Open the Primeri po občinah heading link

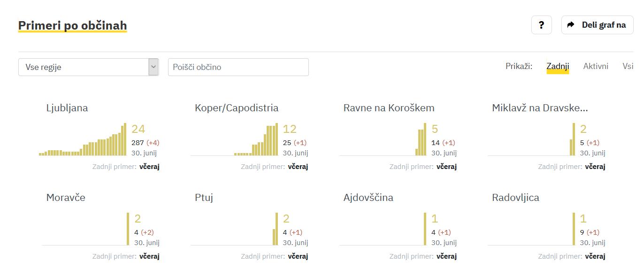(72, 25)
